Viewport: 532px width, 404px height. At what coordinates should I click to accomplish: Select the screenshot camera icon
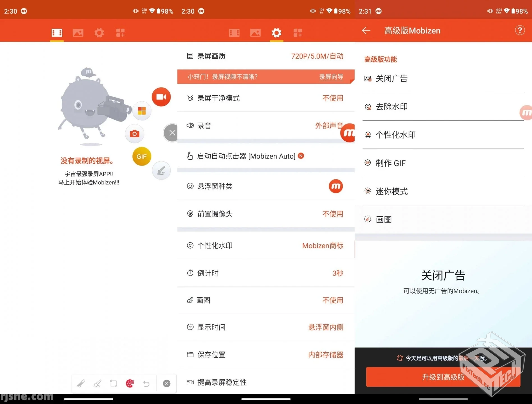135,134
